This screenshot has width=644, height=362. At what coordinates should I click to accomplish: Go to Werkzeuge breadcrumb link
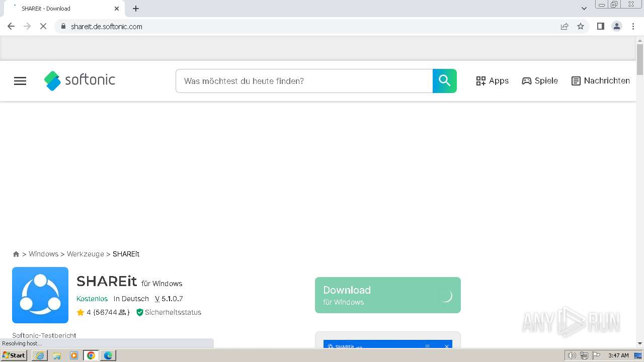86,254
